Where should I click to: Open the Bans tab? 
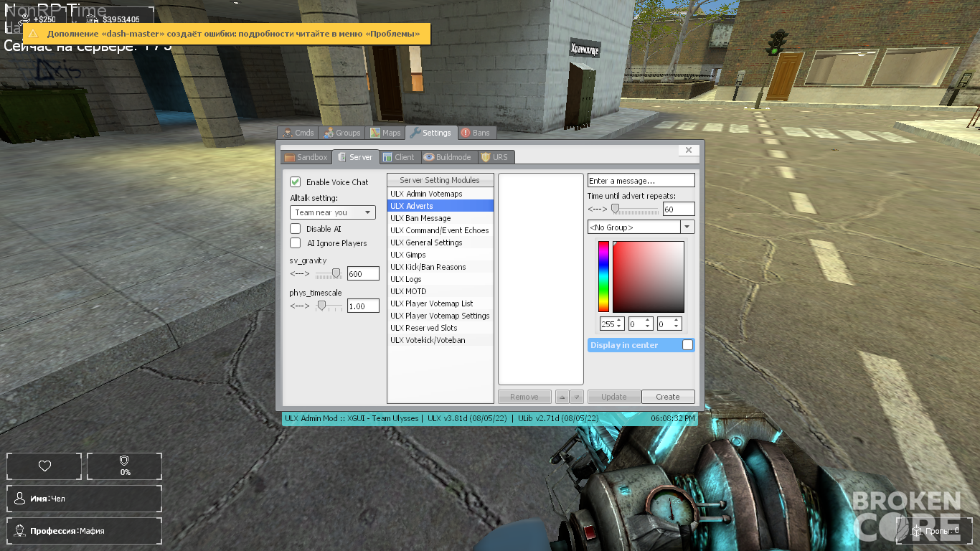click(475, 133)
